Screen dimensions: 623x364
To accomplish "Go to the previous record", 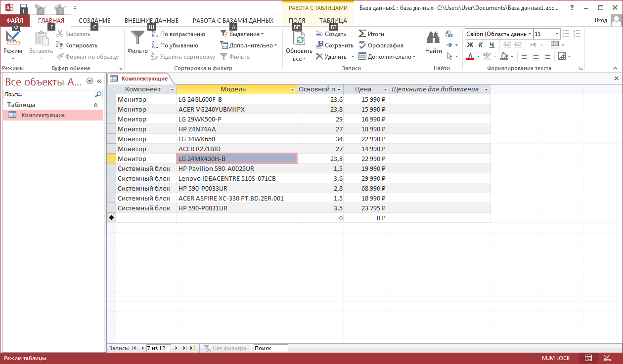I will (142, 348).
